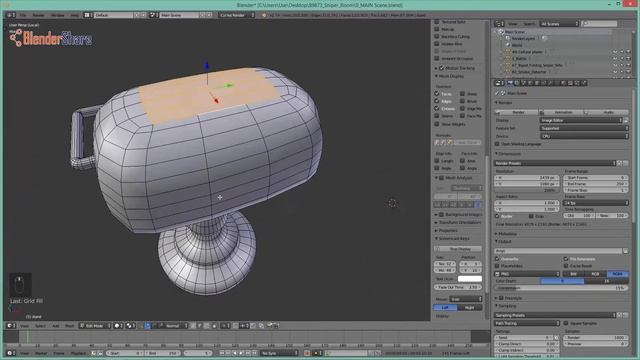This screenshot has width=640, height=360.
Task: Click the Main Scene icon in outliner
Action: coord(501,31)
